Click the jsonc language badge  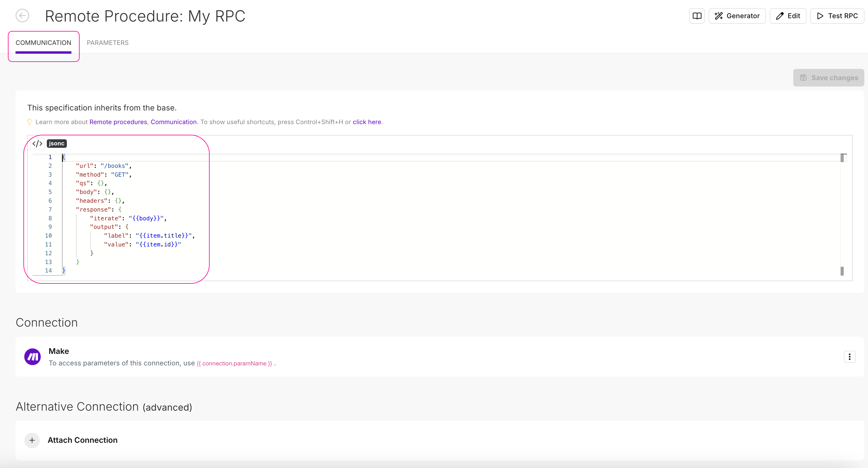click(x=57, y=144)
